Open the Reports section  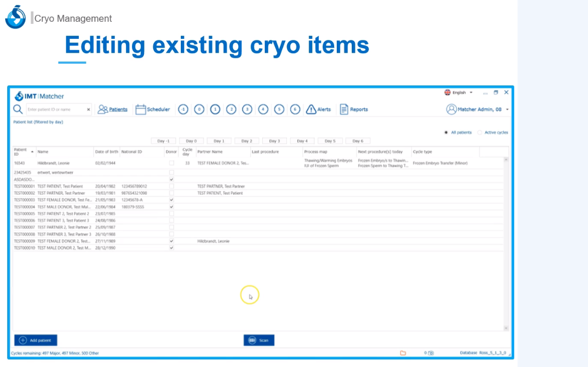click(353, 109)
